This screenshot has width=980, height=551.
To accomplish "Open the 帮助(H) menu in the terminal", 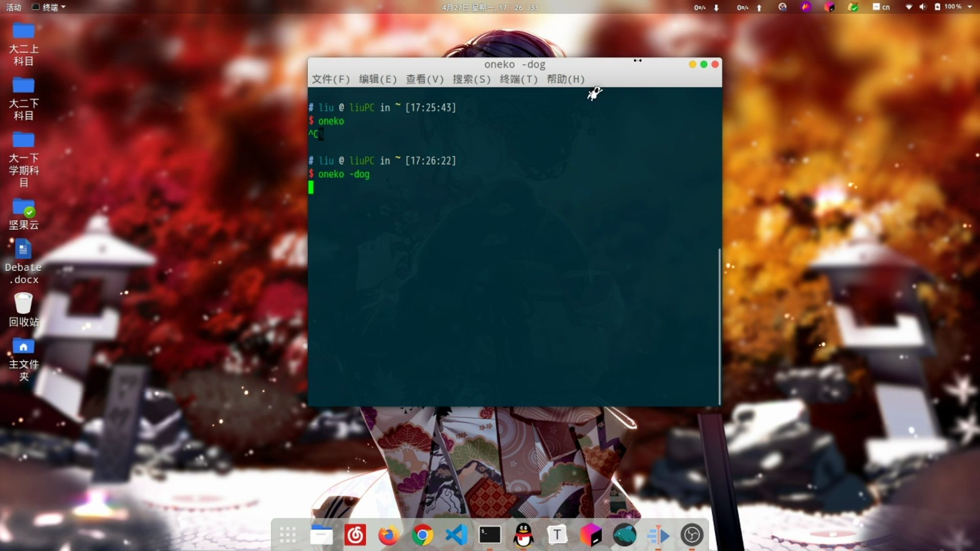I will click(x=564, y=80).
